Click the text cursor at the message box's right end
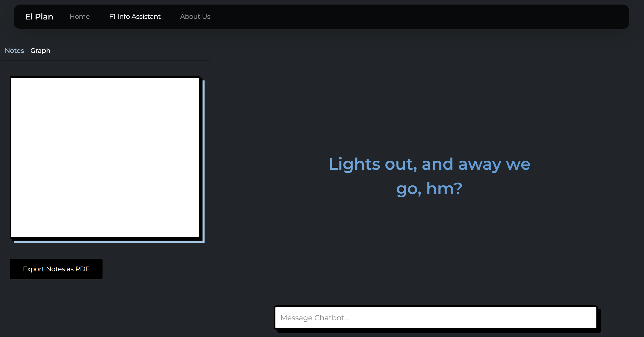This screenshot has height=337, width=644. click(x=593, y=318)
